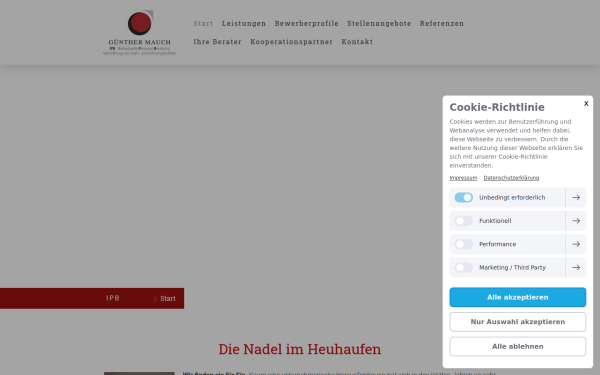Toggle the Unbedingt erforderlich switch
Screen dimensions: 600x375
pos(463,197)
